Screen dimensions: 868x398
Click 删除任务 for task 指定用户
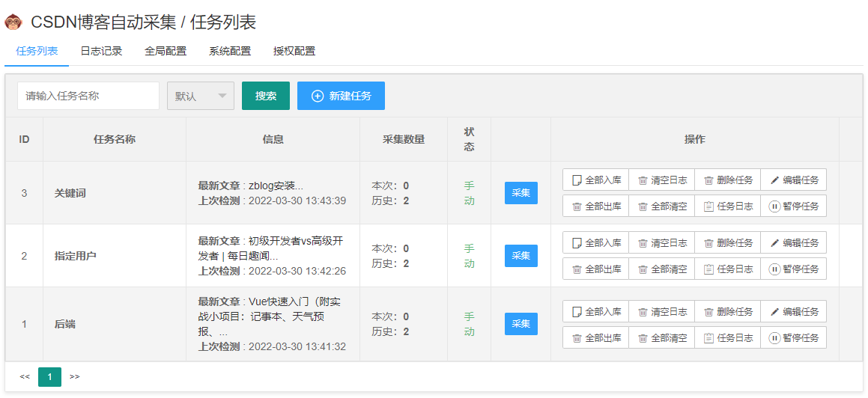(x=727, y=242)
